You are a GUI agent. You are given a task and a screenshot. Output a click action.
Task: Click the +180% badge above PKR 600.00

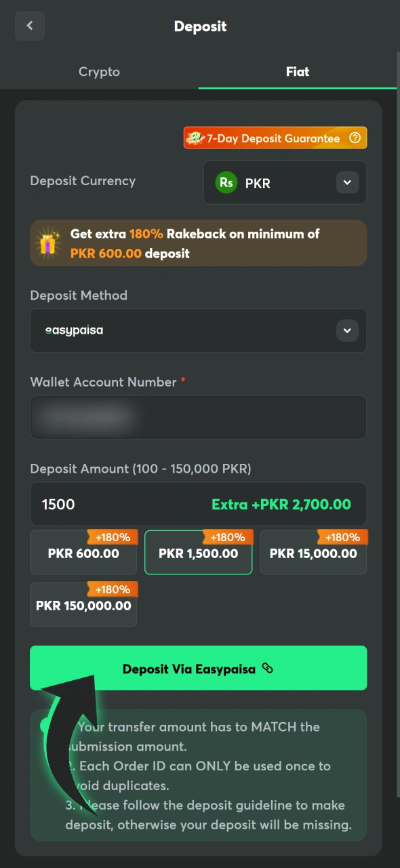tap(113, 537)
